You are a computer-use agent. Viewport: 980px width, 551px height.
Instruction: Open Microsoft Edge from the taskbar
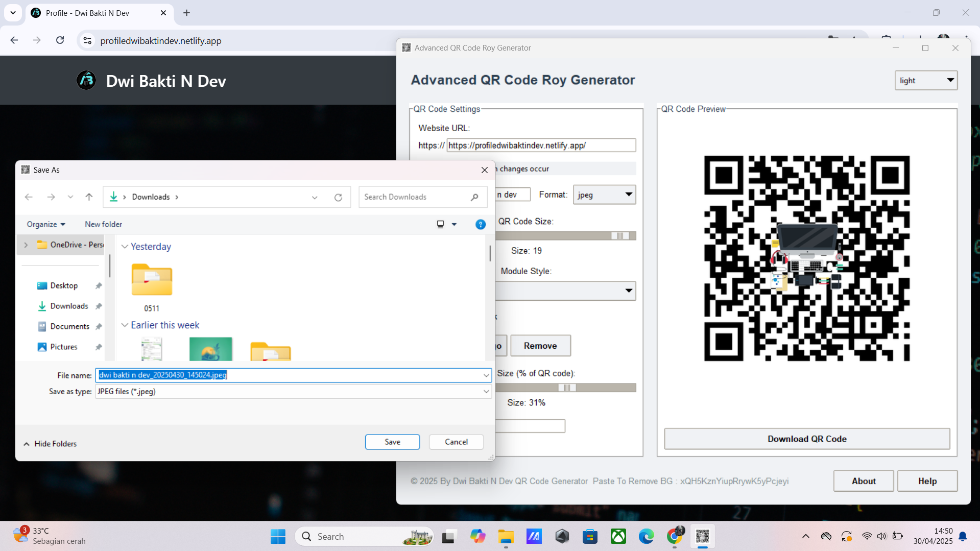[x=647, y=537]
